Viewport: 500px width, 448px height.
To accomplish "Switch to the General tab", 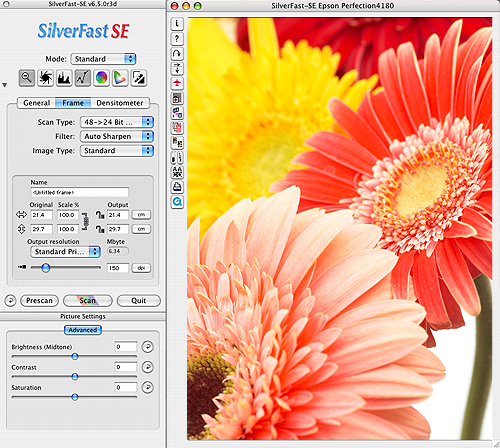I will click(36, 103).
